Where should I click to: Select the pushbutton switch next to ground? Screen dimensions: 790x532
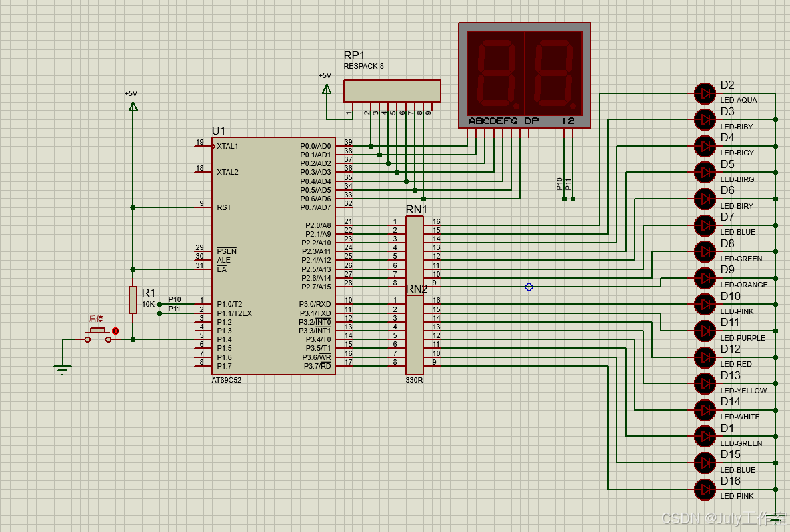[x=98, y=335]
